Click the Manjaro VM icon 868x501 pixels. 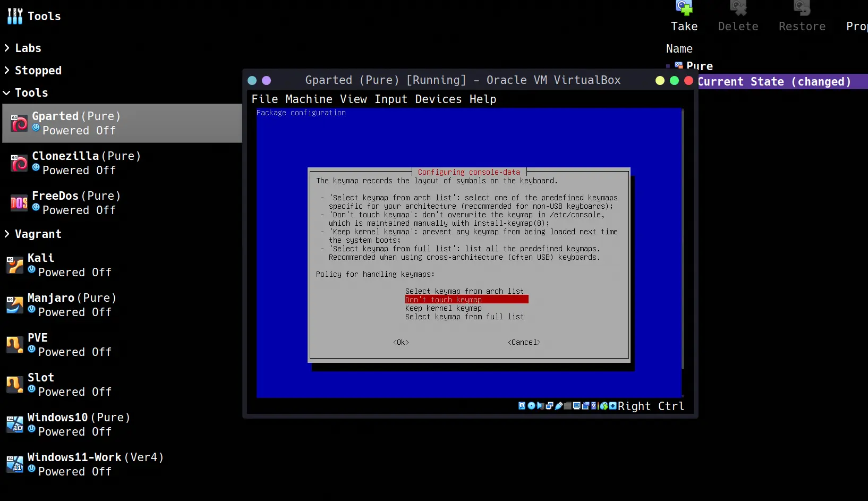[15, 305]
